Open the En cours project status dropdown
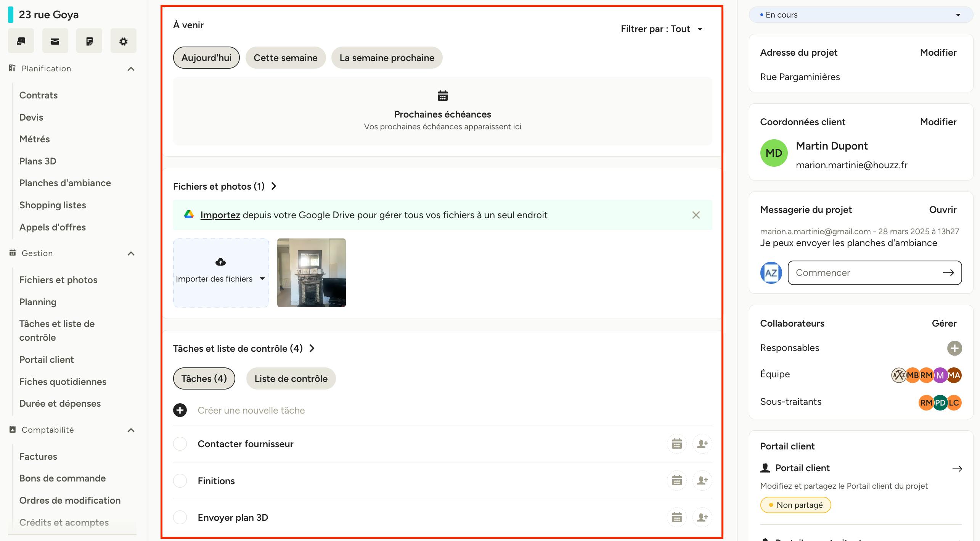 tap(861, 15)
